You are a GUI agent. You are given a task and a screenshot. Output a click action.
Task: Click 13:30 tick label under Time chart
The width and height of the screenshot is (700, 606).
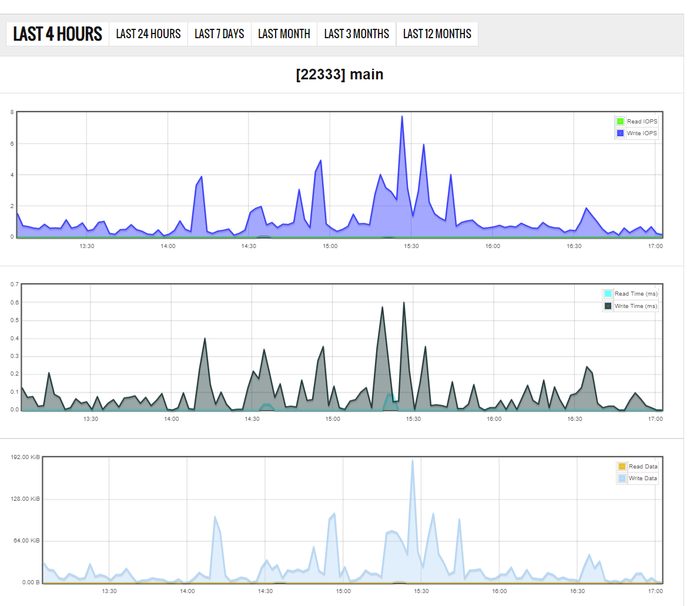[91, 419]
